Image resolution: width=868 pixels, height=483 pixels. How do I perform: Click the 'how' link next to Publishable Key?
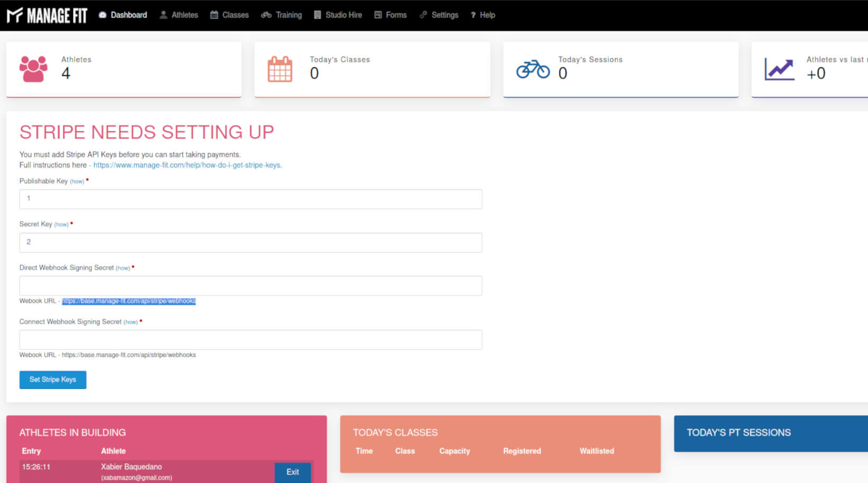point(77,181)
